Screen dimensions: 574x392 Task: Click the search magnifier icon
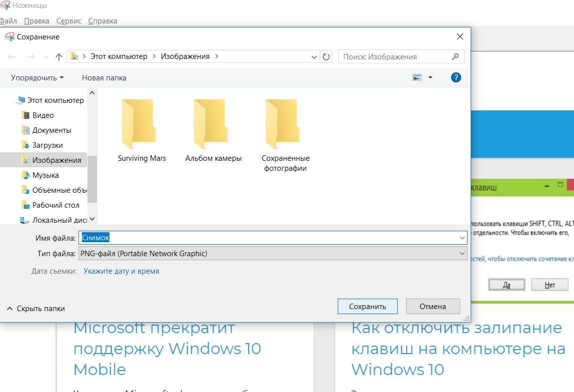(x=455, y=57)
